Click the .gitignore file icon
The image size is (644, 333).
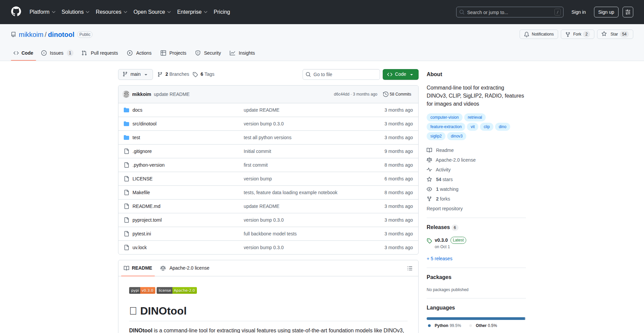point(126,151)
